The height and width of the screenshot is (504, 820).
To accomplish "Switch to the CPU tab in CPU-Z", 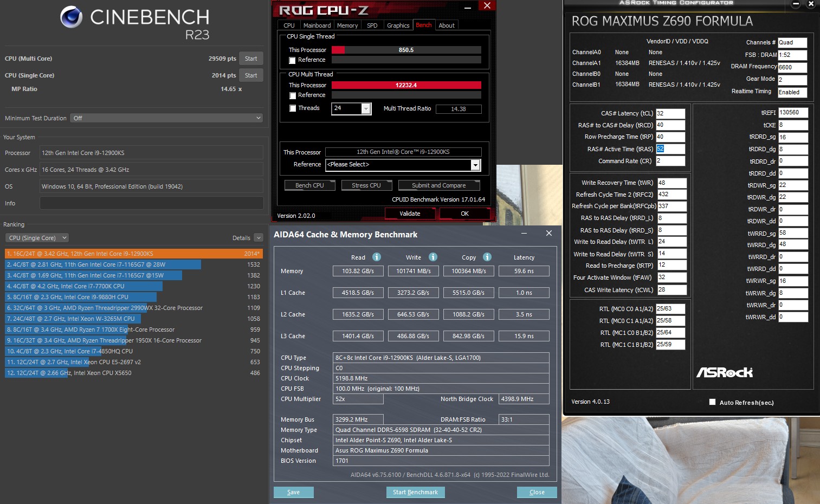I will (x=289, y=25).
